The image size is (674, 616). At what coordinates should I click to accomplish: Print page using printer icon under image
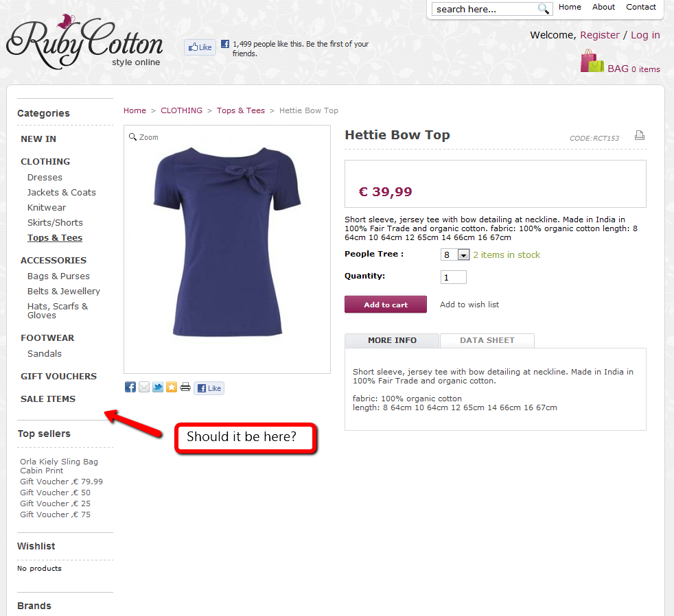[x=185, y=387]
